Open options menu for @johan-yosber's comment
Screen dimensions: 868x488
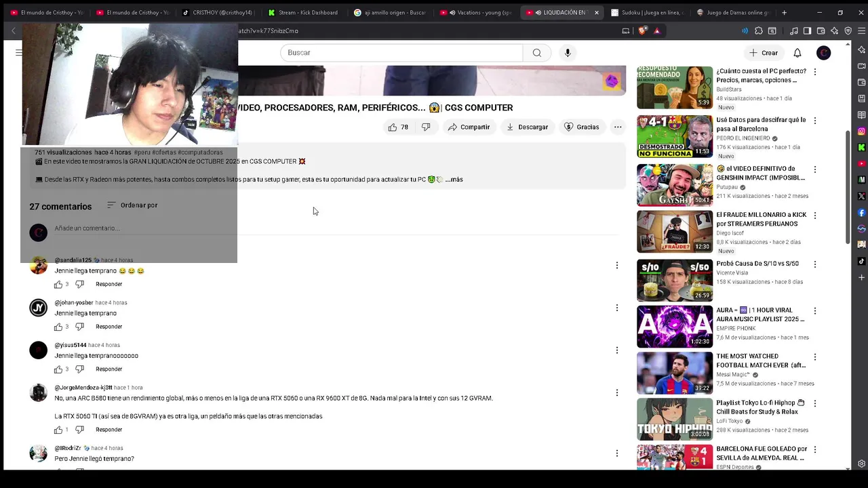click(x=616, y=308)
